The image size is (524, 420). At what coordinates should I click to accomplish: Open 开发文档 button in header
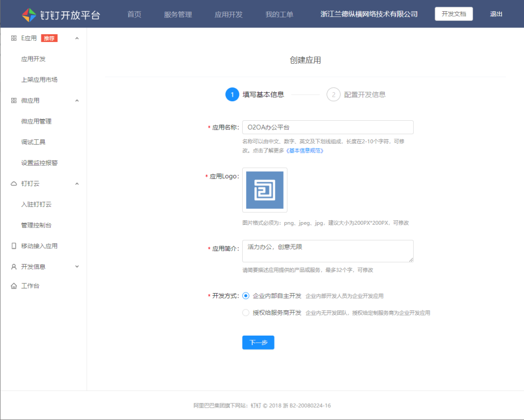click(x=454, y=15)
